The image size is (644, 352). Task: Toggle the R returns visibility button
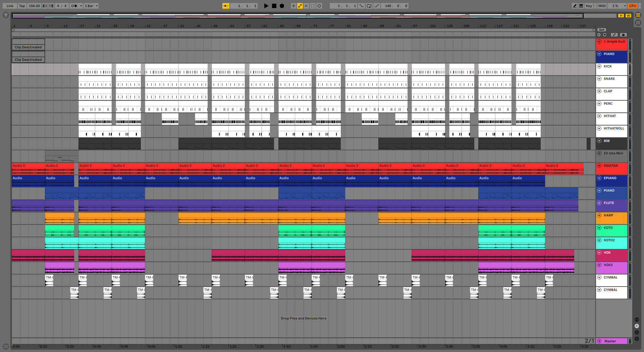coord(637,326)
